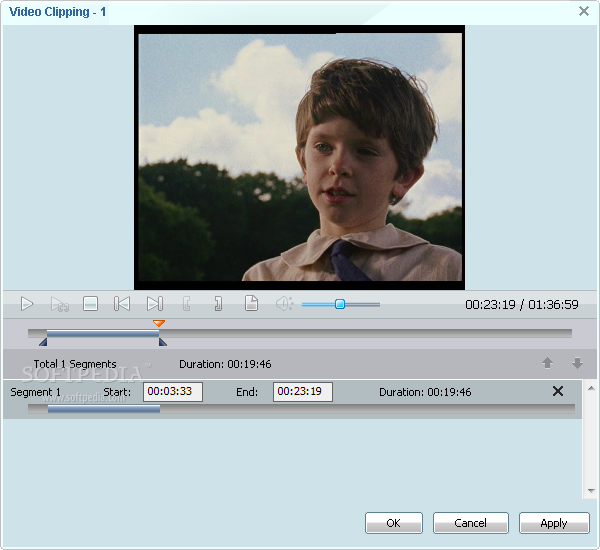This screenshot has height=550, width=600.
Task: Click the main timeline seek bar
Action: click(300, 333)
